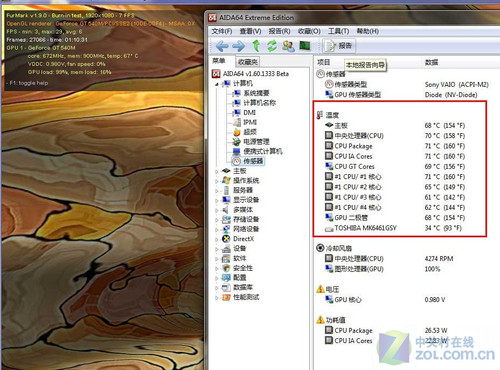Expand the 显示设备 display node
Viewport: 500px width, 370px height.
point(217,200)
